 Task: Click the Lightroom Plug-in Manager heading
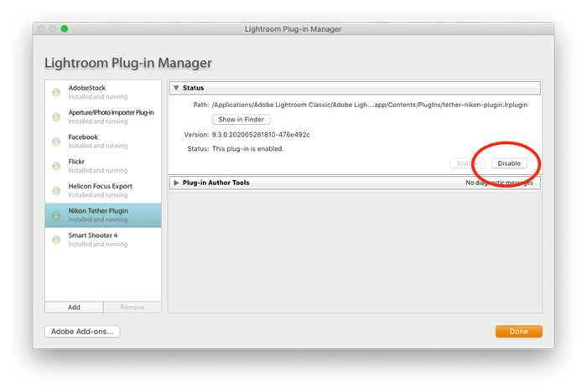click(128, 63)
